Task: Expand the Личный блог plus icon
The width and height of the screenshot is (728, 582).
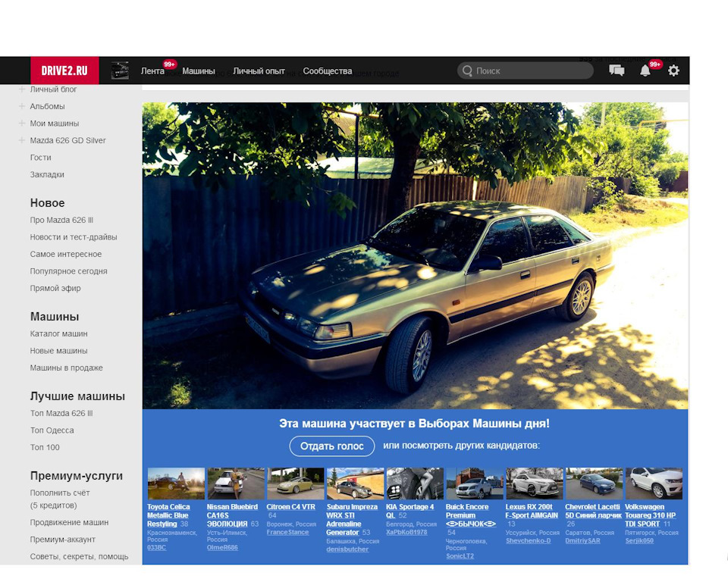Action: tap(22, 89)
